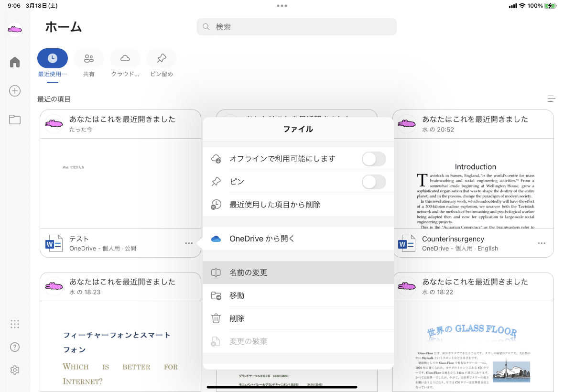
Task: Switch to ピン留め tab
Action: pyautogui.click(x=162, y=63)
